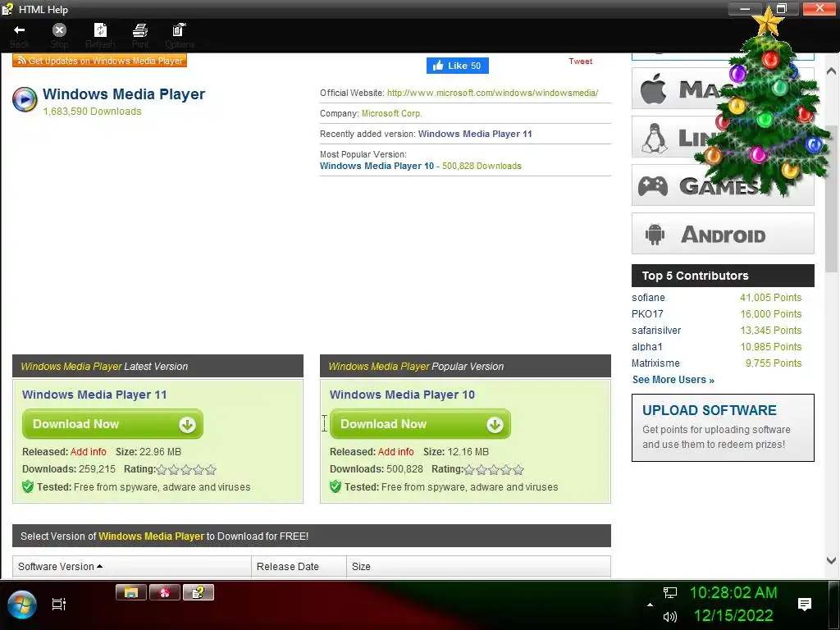Click the Upload Software box
This screenshot has width=840, height=630.
[x=723, y=427]
